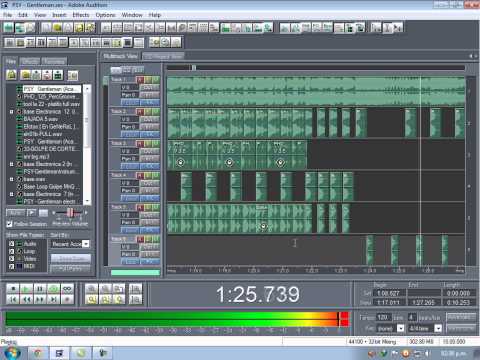480x360 pixels.
Task: Click the file list scroll down arrow
Action: (x=87, y=201)
